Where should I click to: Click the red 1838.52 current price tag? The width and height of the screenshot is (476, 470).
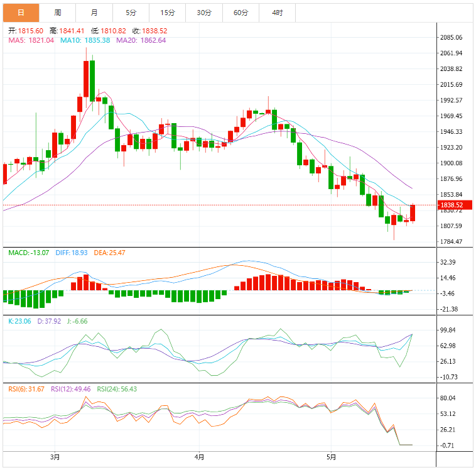455,205
